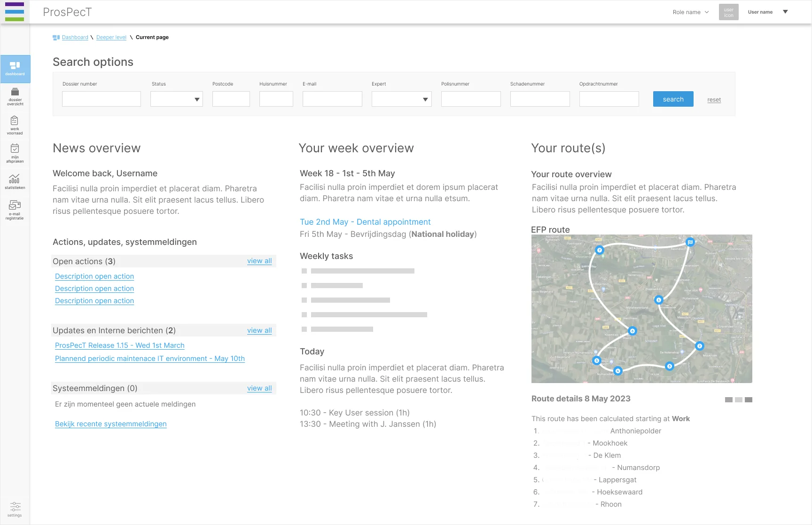
Task: Open e-mail registratie sidebar icon
Action: click(x=15, y=210)
